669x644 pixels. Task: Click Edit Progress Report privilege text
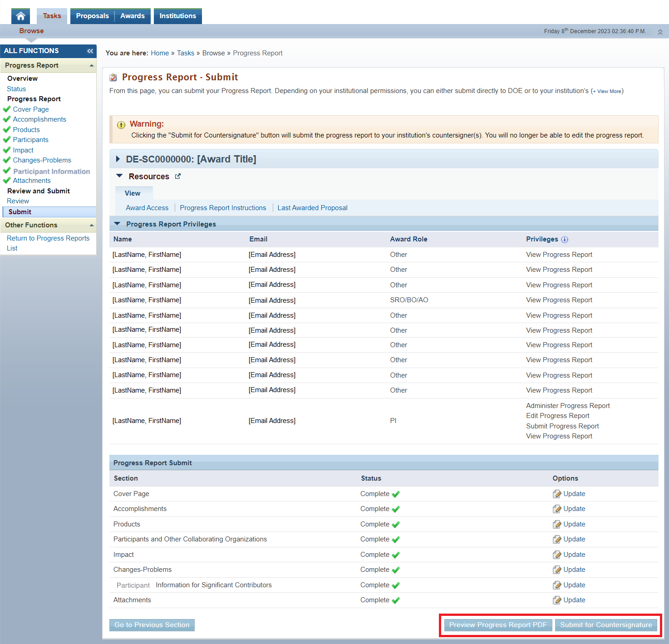coord(557,416)
